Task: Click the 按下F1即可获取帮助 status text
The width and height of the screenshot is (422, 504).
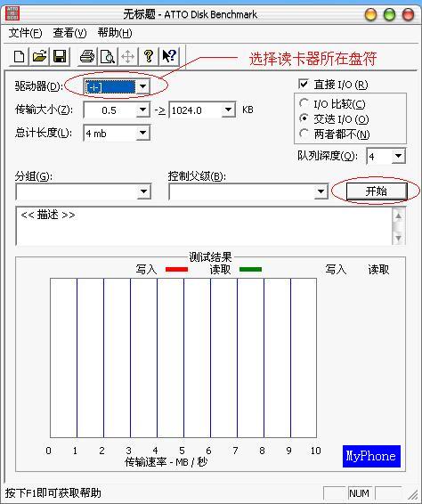Action: 53,493
